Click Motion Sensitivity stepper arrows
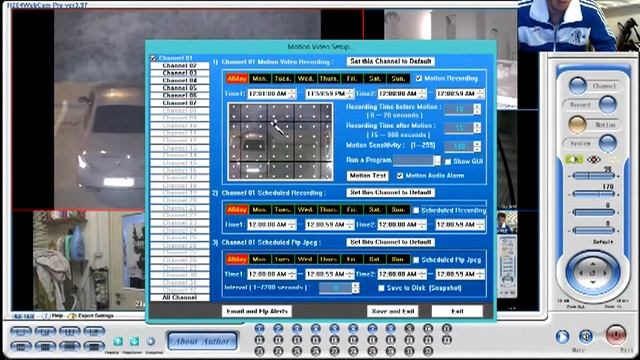Viewport: 640px width, 360px height. [x=477, y=146]
